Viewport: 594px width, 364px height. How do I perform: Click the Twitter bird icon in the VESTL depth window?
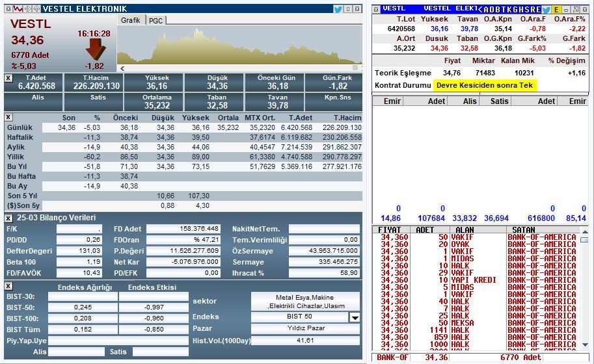pyautogui.click(x=546, y=10)
